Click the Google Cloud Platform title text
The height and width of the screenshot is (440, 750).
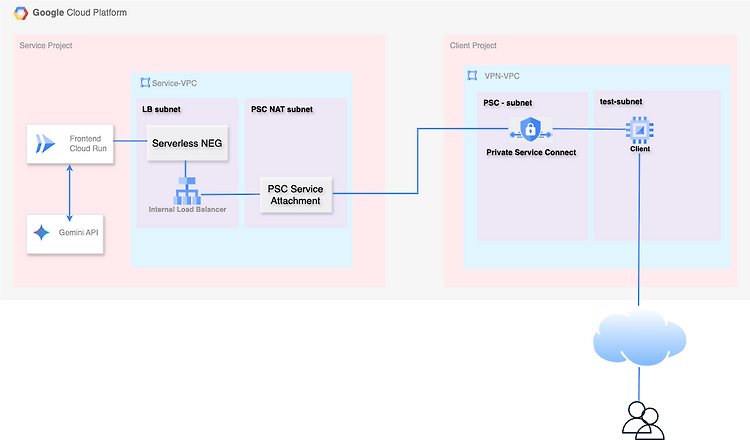[80, 13]
